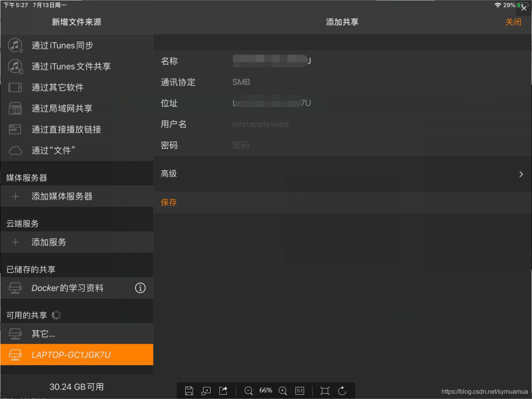
Task: Select 通过iTunes文件共享 source
Action: pos(77,66)
